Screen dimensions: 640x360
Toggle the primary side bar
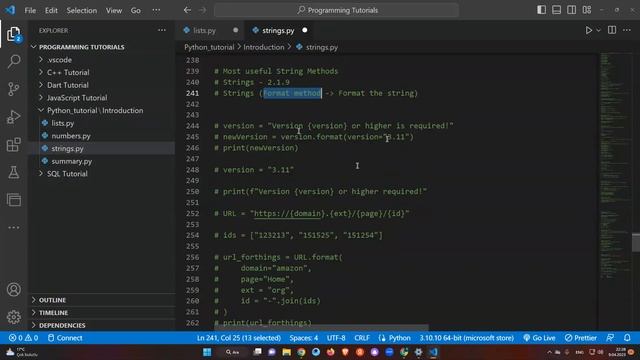coord(541,10)
